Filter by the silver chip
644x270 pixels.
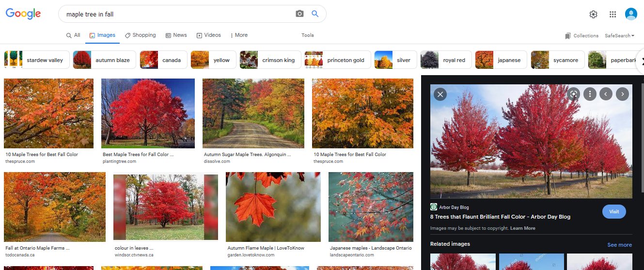click(395, 60)
